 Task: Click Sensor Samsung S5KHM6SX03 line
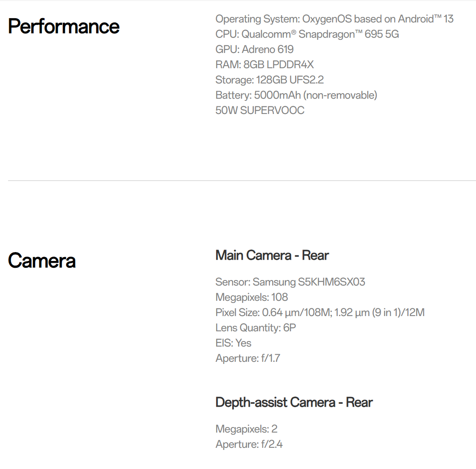tap(290, 282)
